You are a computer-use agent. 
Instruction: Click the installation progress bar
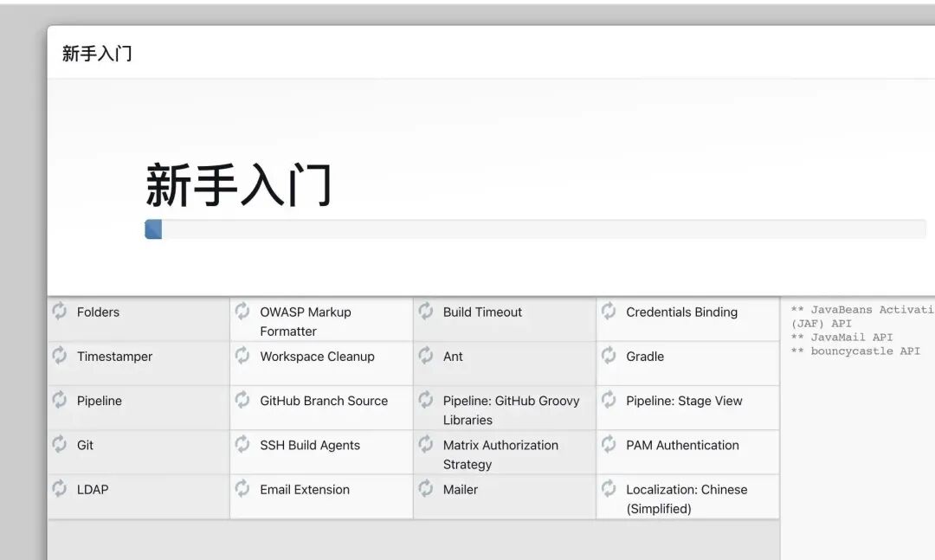[535, 229]
